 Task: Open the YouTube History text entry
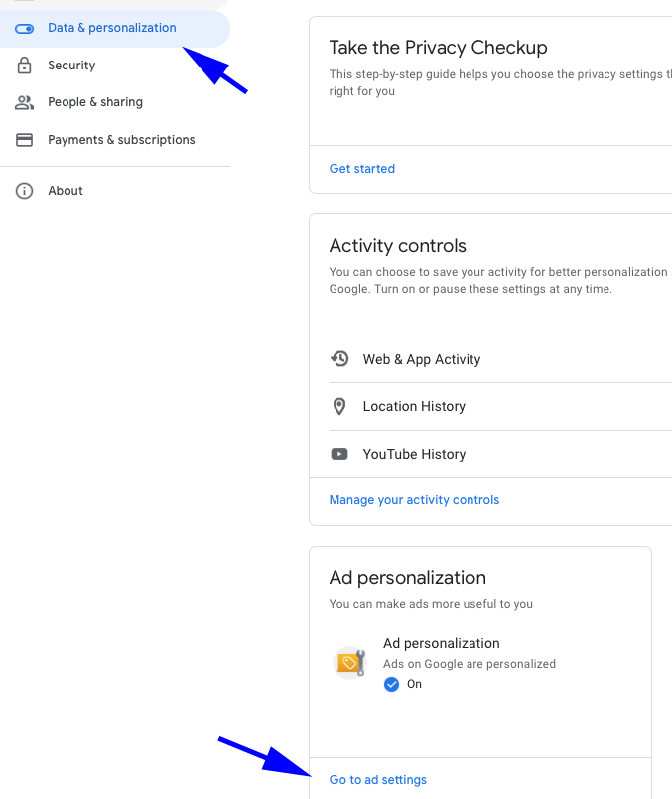[414, 454]
